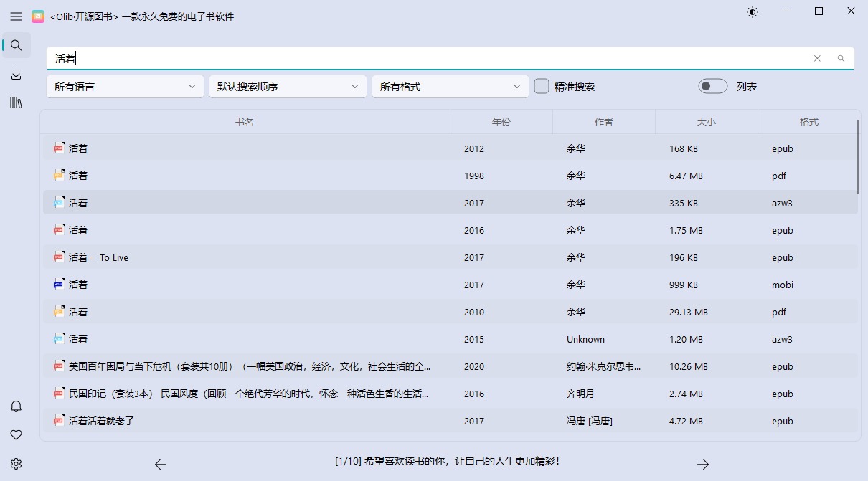The height and width of the screenshot is (481, 868).
Task: Open favorites via the heart icon
Action: click(x=16, y=434)
